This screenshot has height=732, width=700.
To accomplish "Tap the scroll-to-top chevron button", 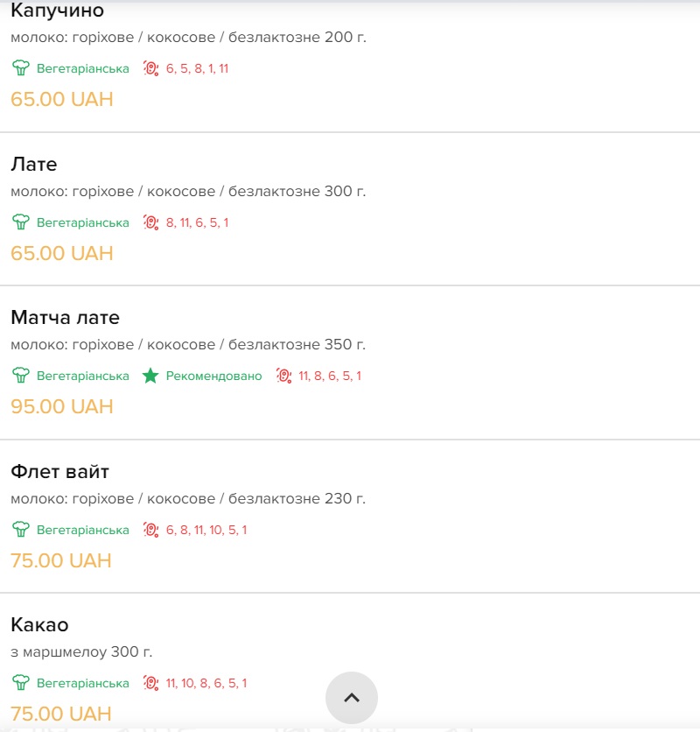I will [352, 698].
